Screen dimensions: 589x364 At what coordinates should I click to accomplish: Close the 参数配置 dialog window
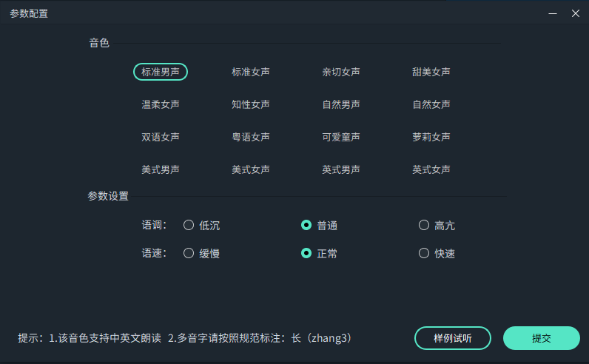[x=575, y=13]
